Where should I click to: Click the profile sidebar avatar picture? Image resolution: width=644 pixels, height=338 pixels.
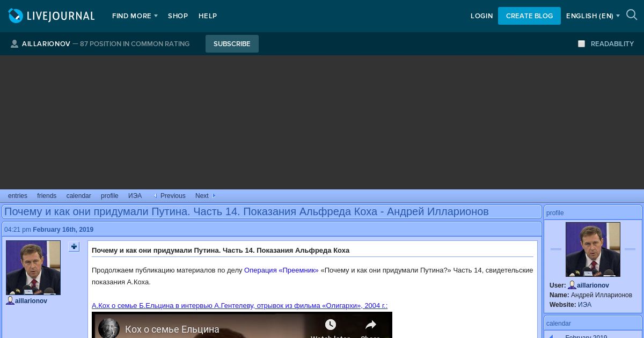(593, 249)
